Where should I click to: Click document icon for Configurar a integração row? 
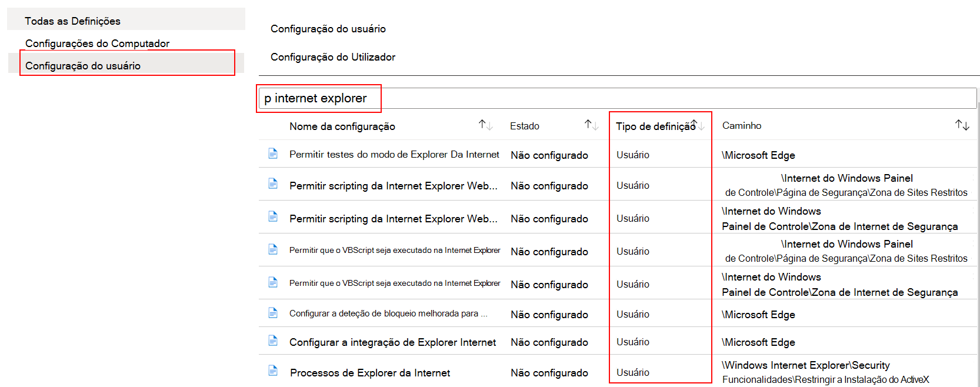[273, 341]
